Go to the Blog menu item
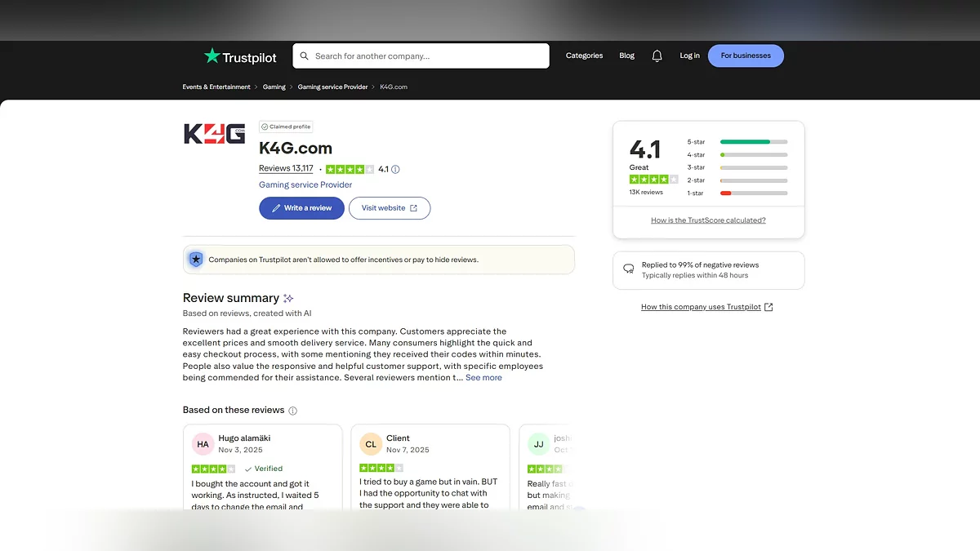 [x=626, y=56]
